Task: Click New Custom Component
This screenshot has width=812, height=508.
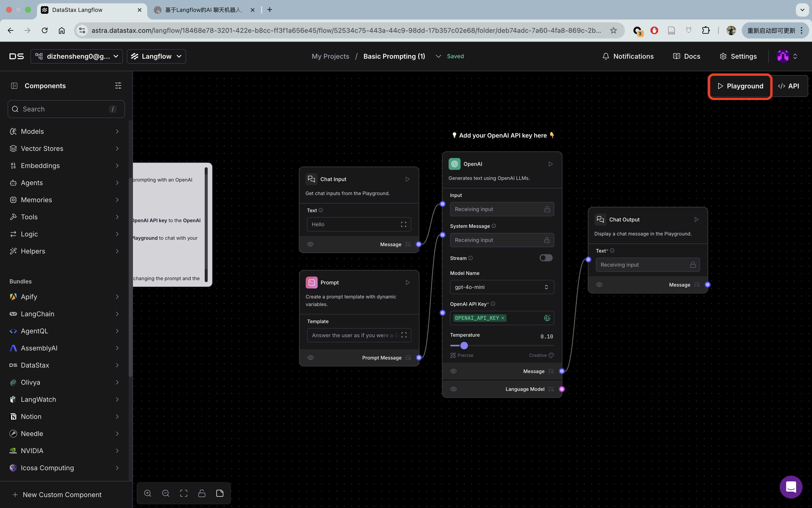Action: [57, 494]
